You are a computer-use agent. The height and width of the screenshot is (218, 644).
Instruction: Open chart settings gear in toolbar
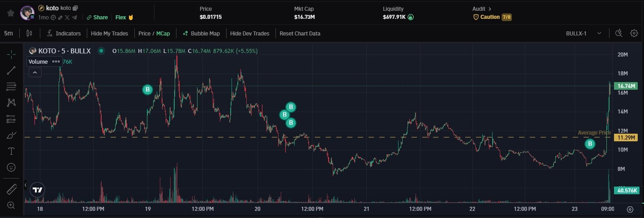[634, 33]
